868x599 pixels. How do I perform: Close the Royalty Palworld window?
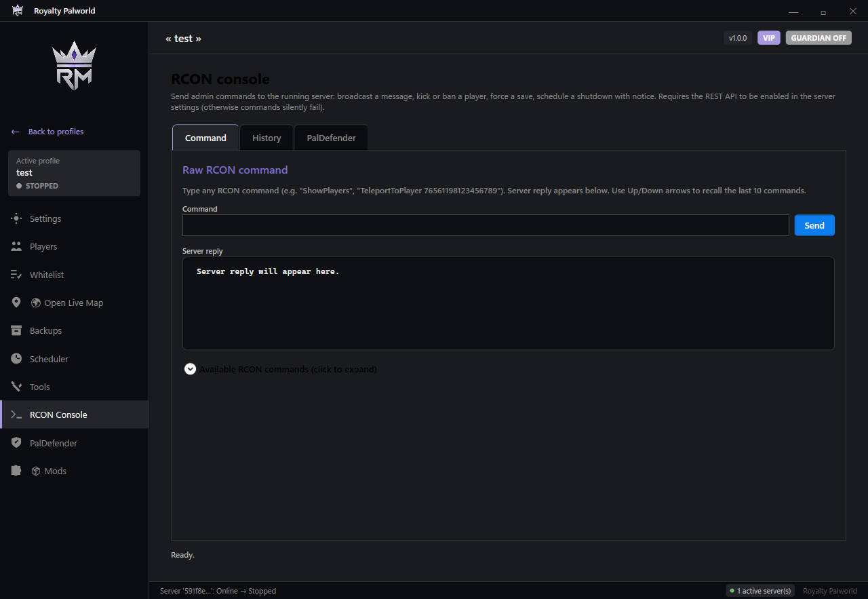853,11
